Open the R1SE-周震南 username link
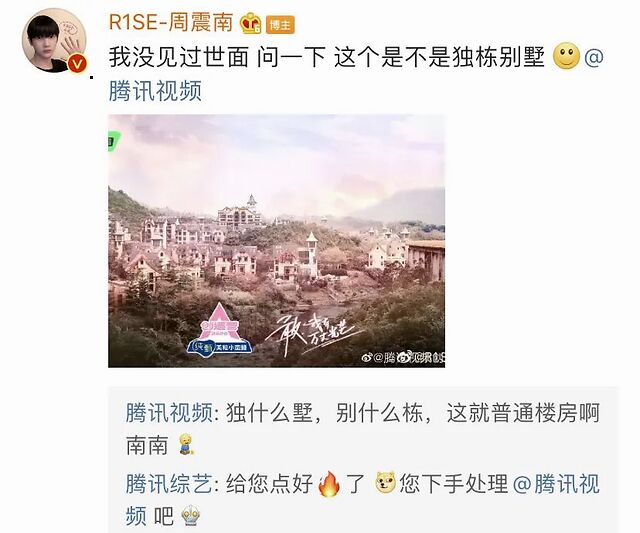The width and height of the screenshot is (640, 533). [x=171, y=22]
